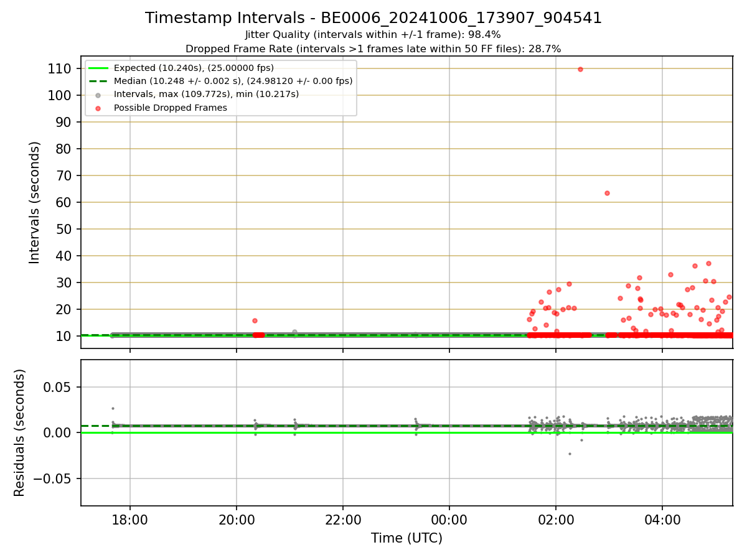Click the Median (10.248 +/- 0.002 s) legend label
The image size is (747, 560).
tap(233, 81)
